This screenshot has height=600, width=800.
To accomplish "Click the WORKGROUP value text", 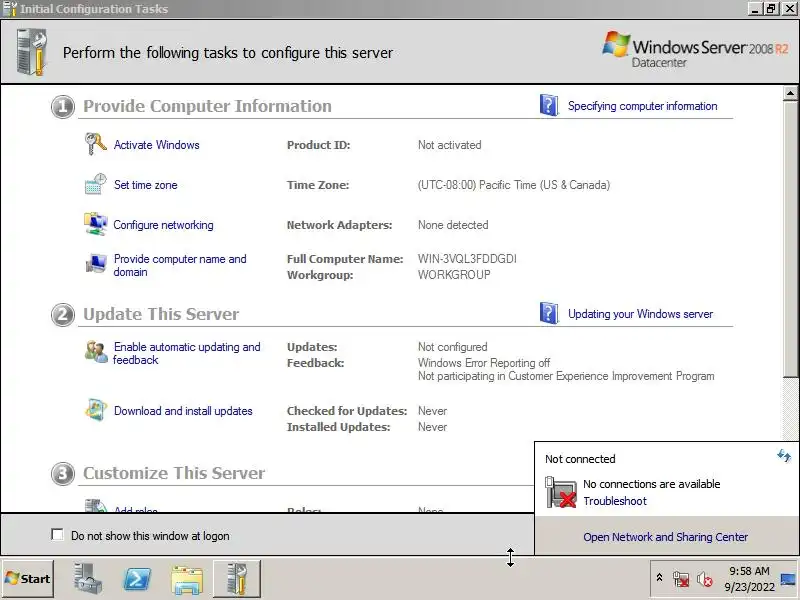I will pos(454,275).
